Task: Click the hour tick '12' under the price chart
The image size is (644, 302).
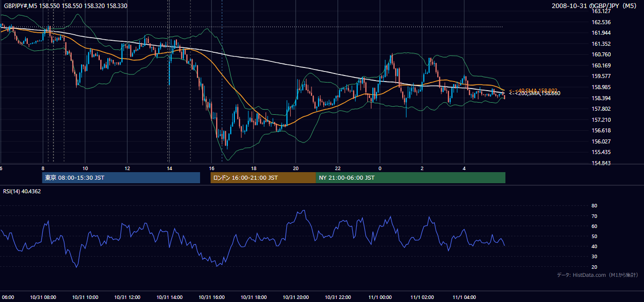Action: click(127, 169)
